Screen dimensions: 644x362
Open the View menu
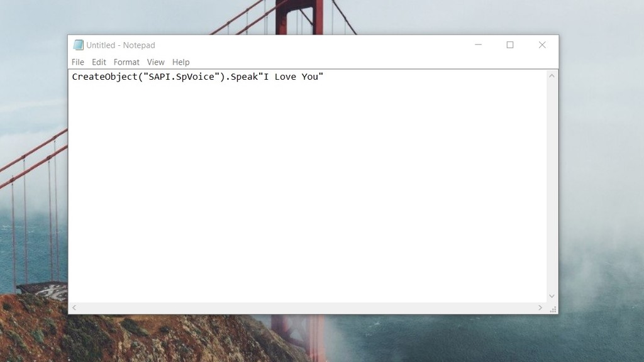click(x=155, y=62)
